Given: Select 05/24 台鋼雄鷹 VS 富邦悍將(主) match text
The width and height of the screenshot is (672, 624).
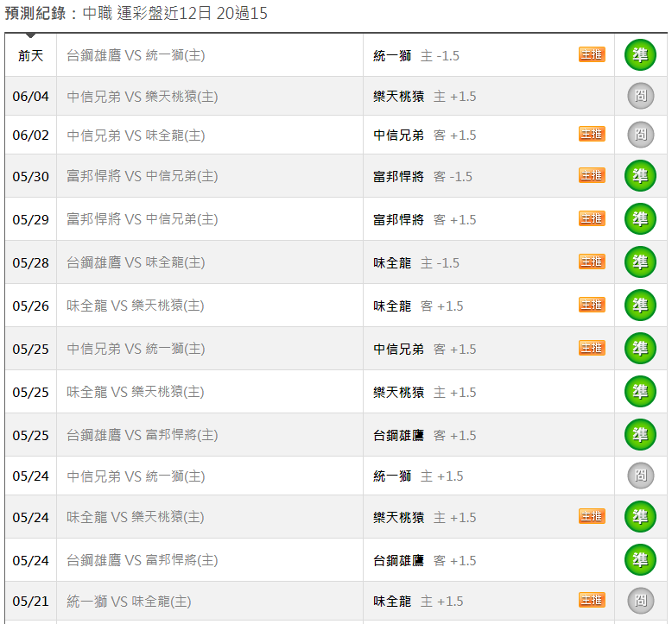Looking at the screenshot, I should point(143,560).
